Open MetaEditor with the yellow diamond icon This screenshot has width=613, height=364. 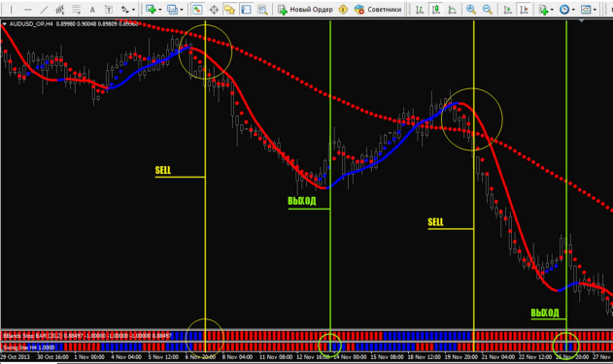pos(343,10)
